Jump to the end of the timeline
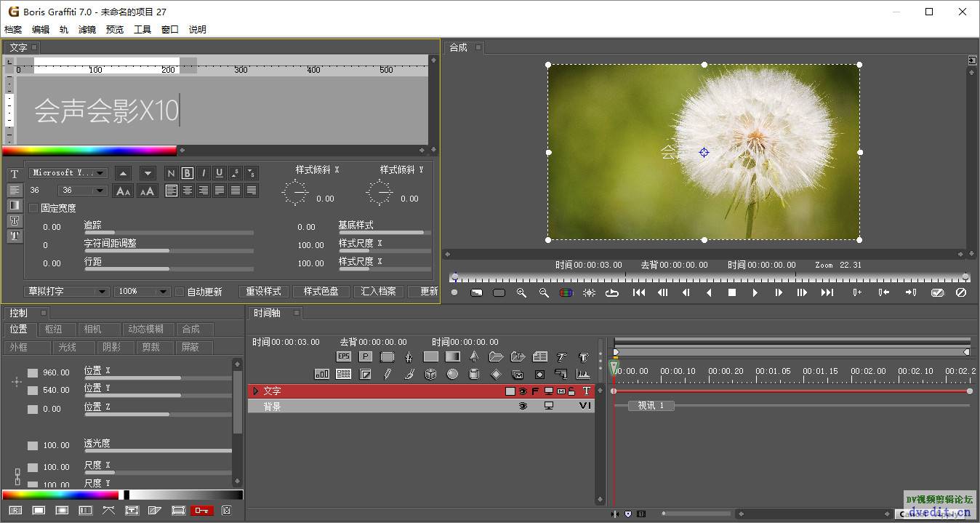The image size is (980, 523). click(x=827, y=292)
